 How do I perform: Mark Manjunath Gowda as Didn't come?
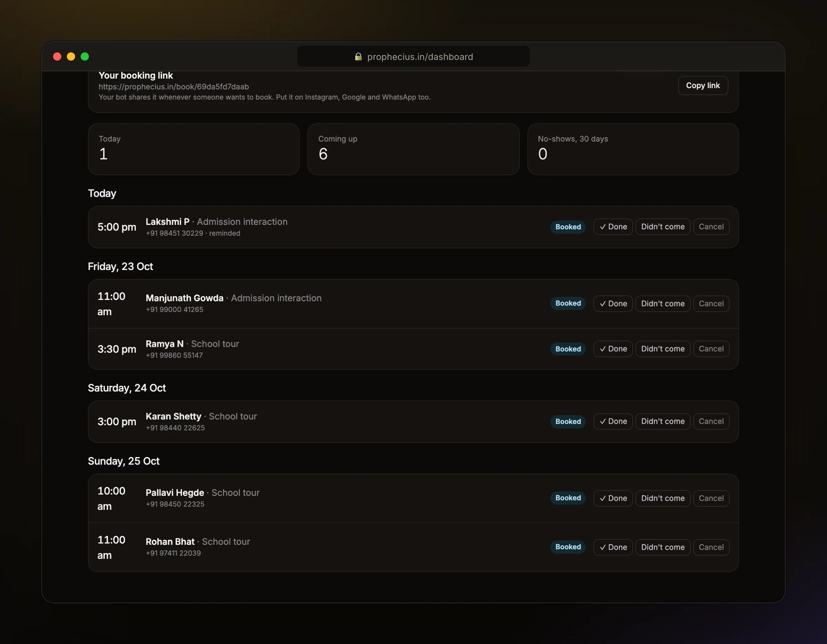pyautogui.click(x=663, y=303)
